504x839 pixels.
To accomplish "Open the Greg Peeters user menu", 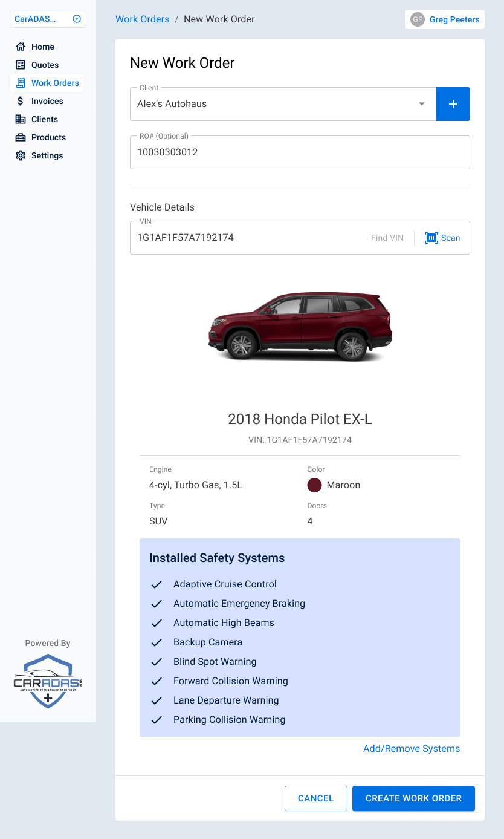I will click(445, 19).
